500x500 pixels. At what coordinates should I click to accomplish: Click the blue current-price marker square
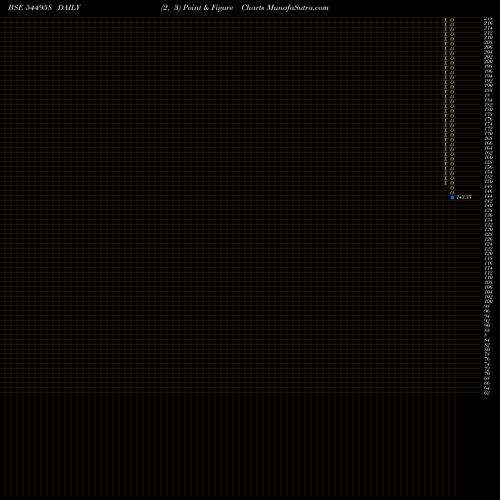(x=452, y=197)
